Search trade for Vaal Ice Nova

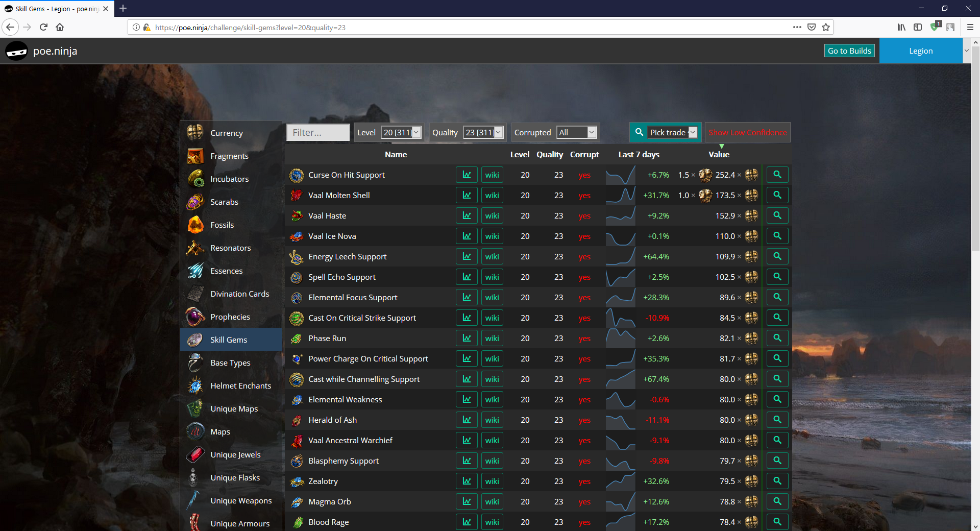tap(777, 236)
